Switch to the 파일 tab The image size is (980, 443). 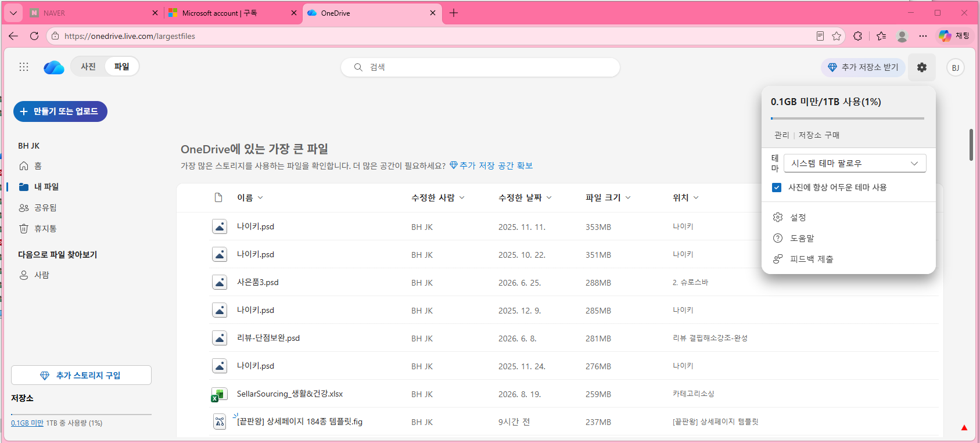click(121, 67)
